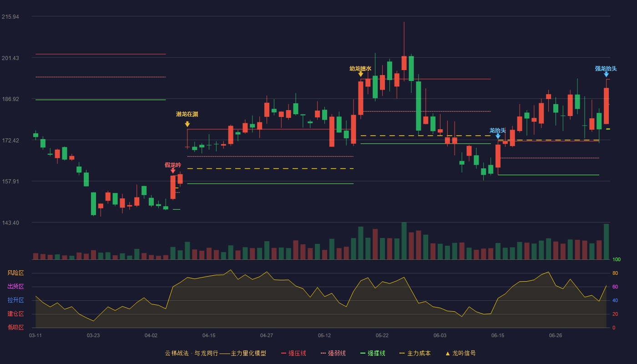Toggle the 主力成本 legend item
Screen dimensions: 637x364
pos(415,353)
